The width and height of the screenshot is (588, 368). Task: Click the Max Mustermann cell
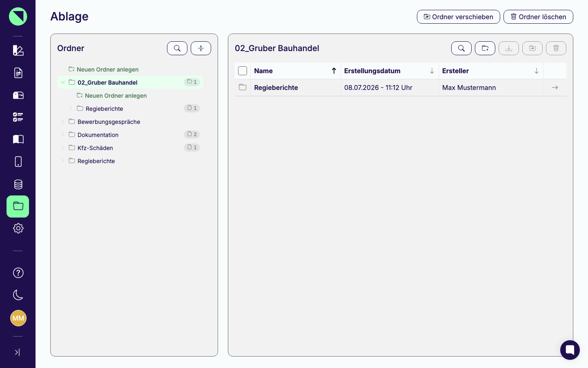(491, 88)
